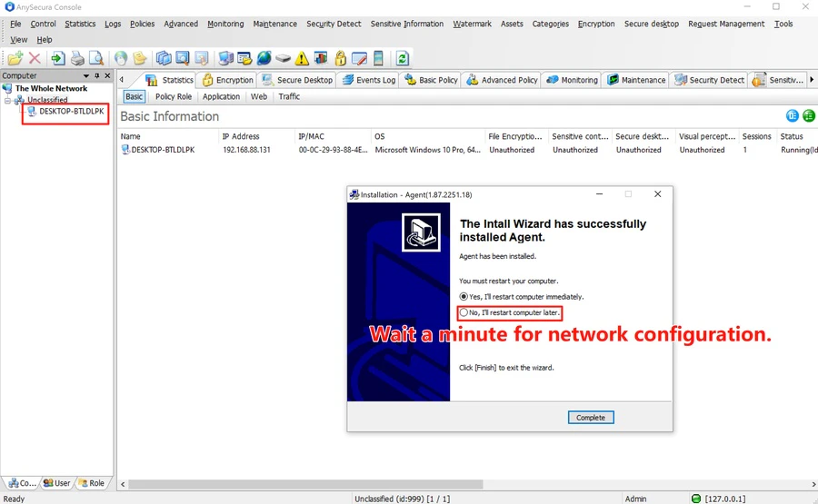Switch to the Monitoring tab

tap(573, 80)
